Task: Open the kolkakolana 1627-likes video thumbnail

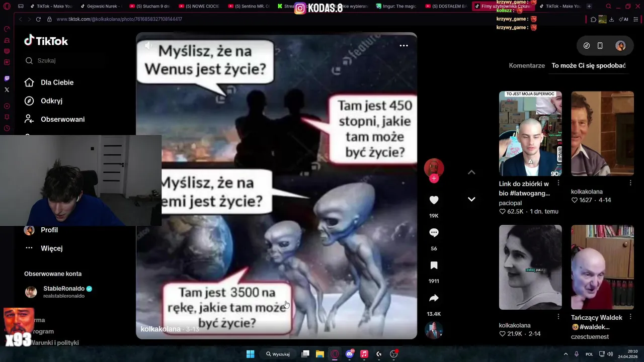Action: 602,134
